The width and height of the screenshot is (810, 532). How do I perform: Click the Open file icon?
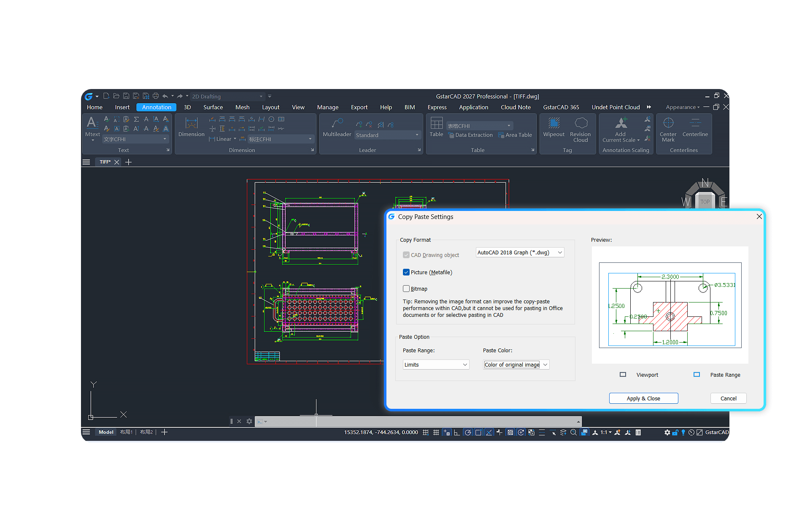pos(116,96)
